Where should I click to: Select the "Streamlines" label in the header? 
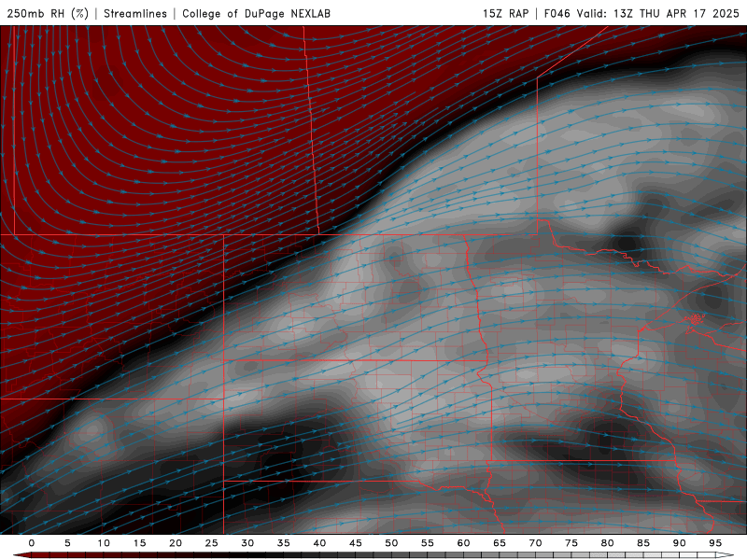[x=135, y=13]
